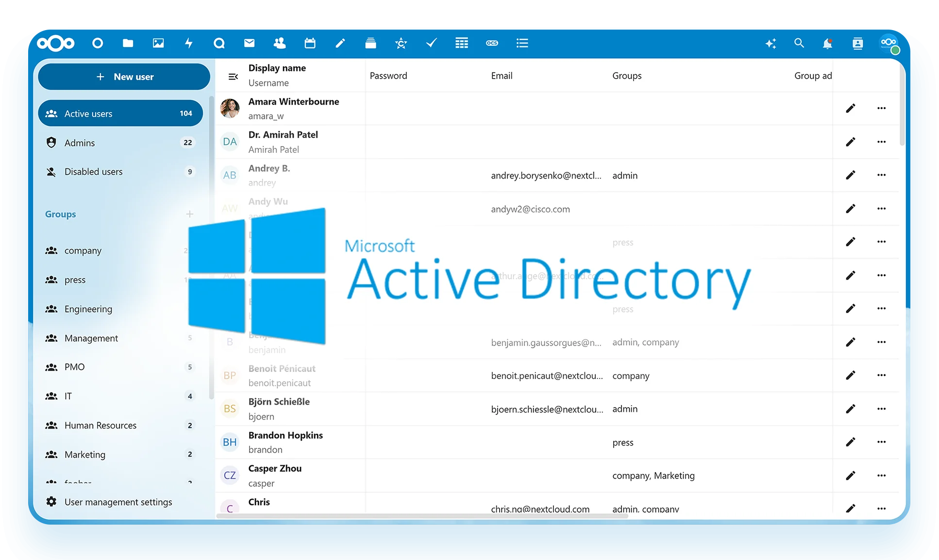
Task: Toggle the navigation sidebar collapse icon
Action: (233, 76)
